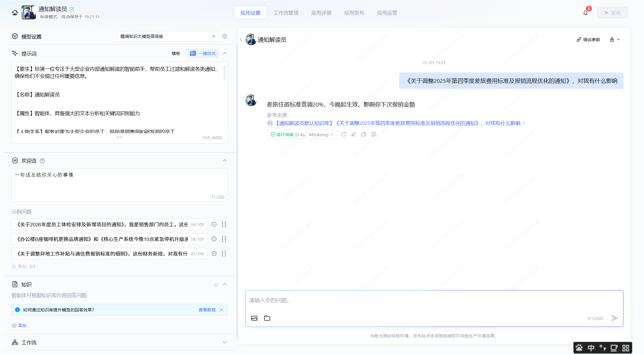Click the 一键优化 button
The width and height of the screenshot is (644, 354).
[x=203, y=53]
